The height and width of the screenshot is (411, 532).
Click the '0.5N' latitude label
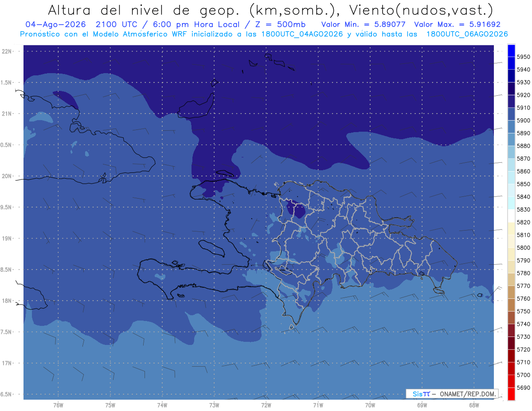pyautogui.click(x=6, y=145)
